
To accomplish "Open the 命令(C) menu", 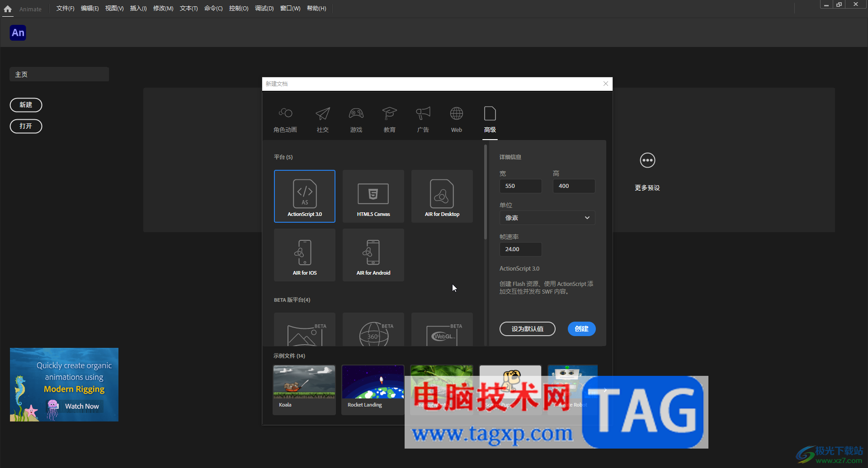I will click(x=213, y=9).
